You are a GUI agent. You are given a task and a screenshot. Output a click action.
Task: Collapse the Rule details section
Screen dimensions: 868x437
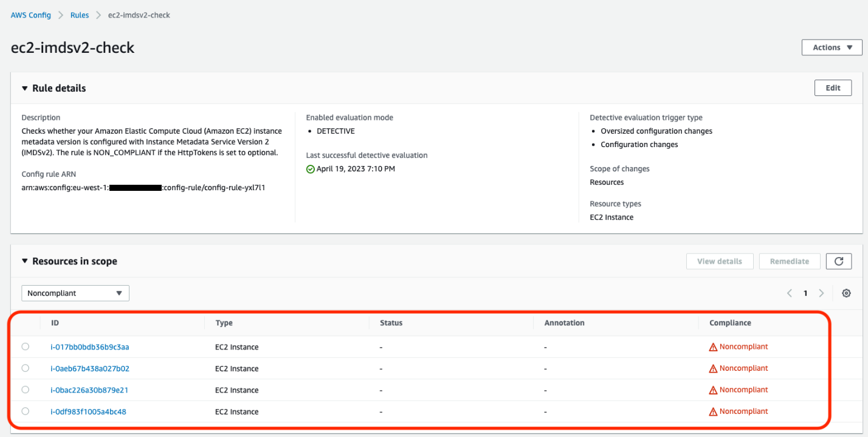point(24,88)
